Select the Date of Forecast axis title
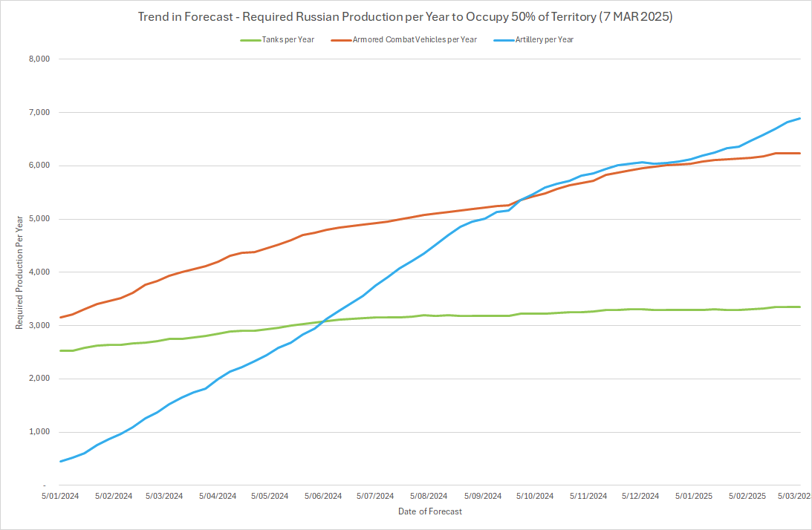Image resolution: width=812 pixels, height=530 pixels. pyautogui.click(x=429, y=511)
